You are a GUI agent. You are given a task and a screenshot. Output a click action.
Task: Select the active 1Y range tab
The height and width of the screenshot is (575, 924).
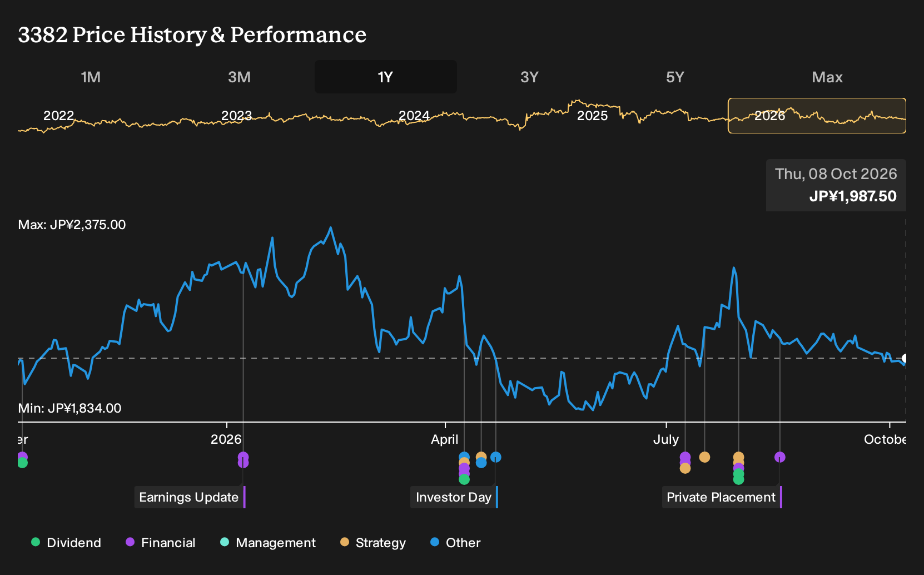(x=385, y=77)
